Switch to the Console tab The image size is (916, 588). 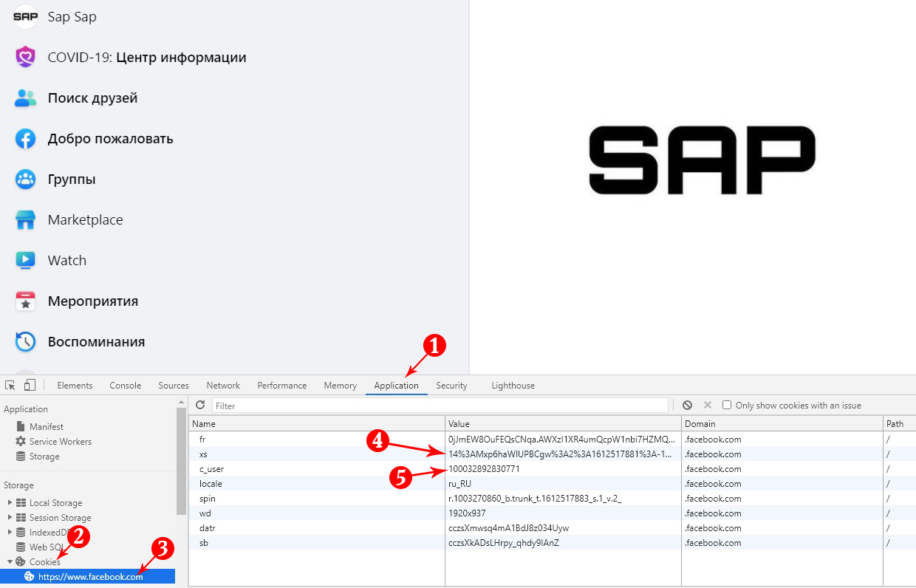pos(126,385)
